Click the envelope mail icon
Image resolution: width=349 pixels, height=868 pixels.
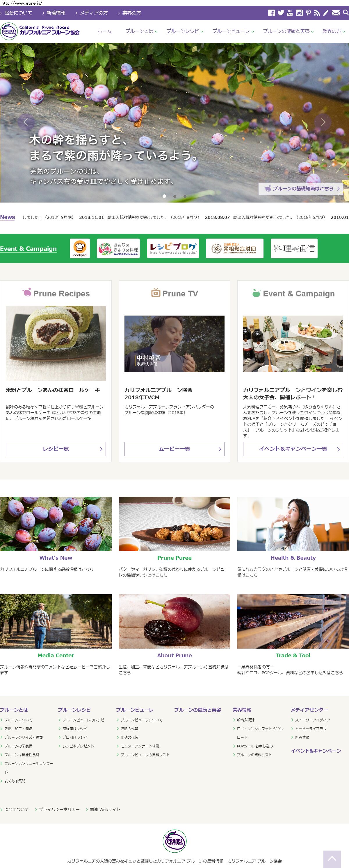pos(336,13)
